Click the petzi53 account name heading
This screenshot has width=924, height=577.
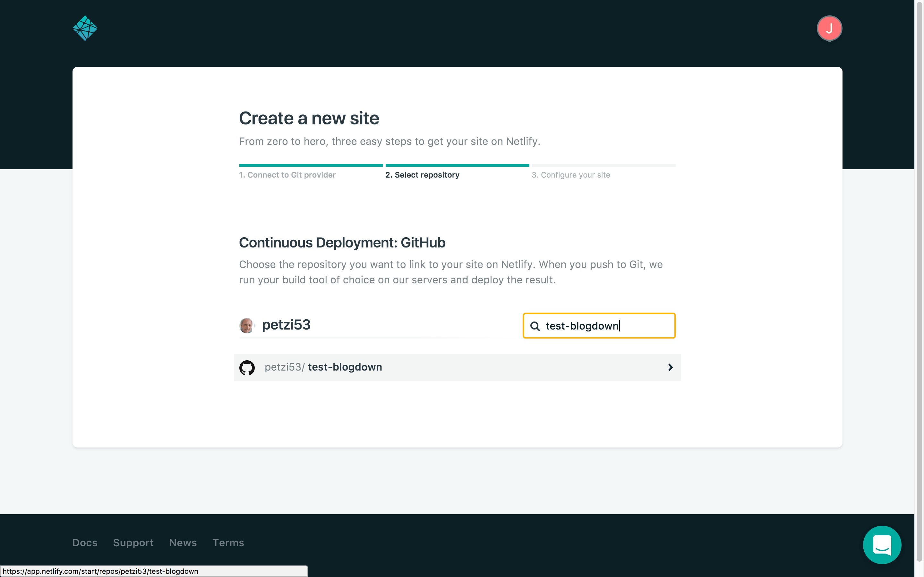coord(286,325)
